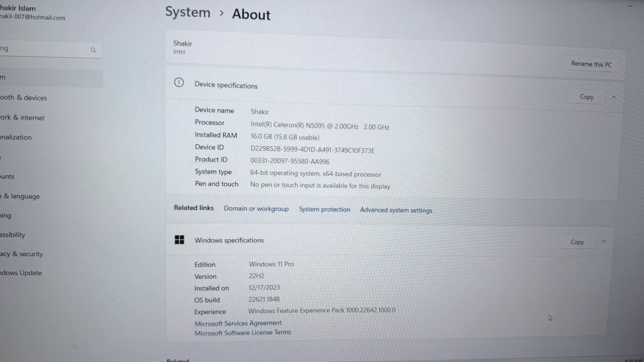
Task: Click the search magnifier icon in sidebar
Action: click(93, 50)
